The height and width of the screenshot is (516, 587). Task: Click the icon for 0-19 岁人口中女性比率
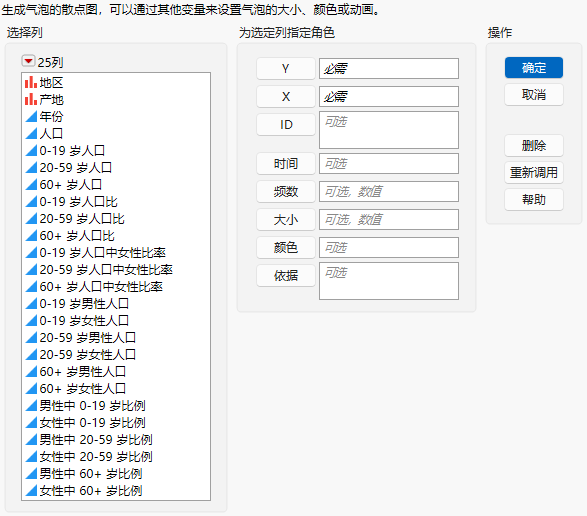tap(31, 253)
